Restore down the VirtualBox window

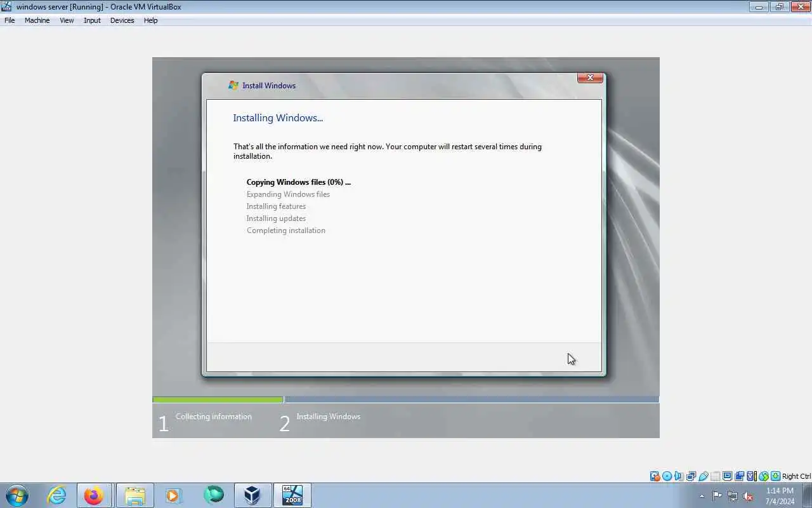[779, 7]
